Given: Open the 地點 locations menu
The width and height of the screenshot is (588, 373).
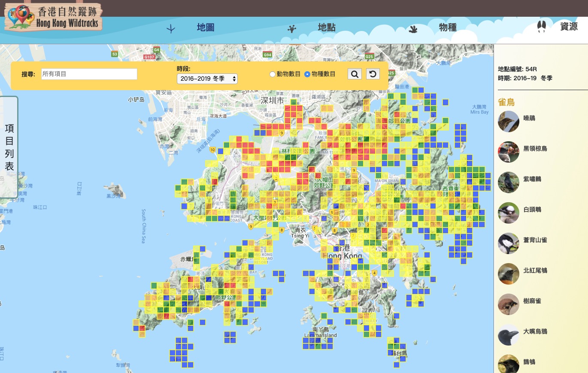Looking at the screenshot, I should pyautogui.click(x=327, y=28).
